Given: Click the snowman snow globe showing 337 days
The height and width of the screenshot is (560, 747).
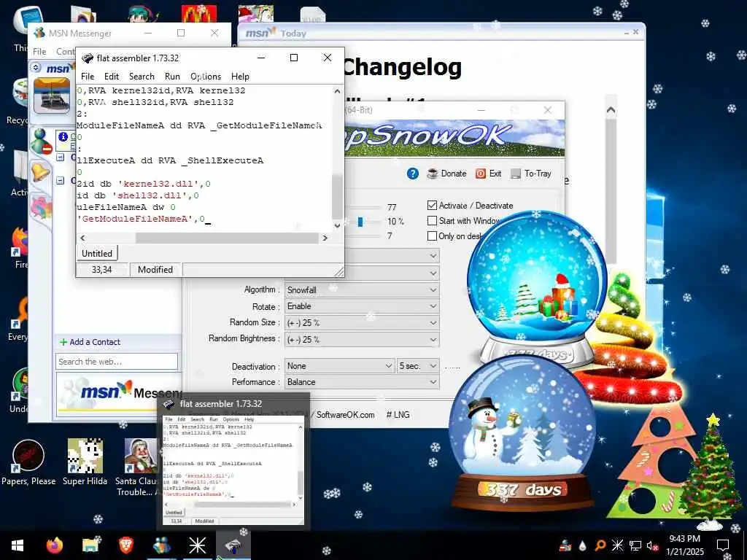Looking at the screenshot, I should click(522, 434).
